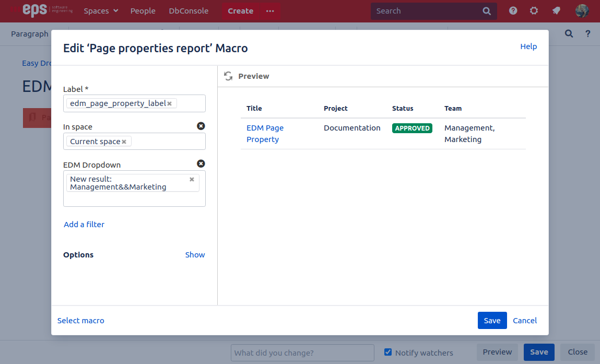600x364 pixels.
Task: Delete the edm_page_property_label tag
Action: (169, 104)
